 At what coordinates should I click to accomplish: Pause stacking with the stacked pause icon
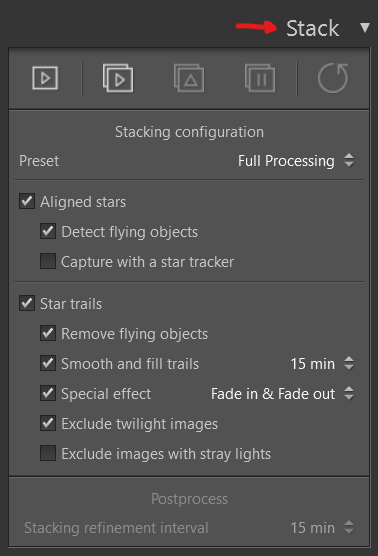[x=260, y=78]
